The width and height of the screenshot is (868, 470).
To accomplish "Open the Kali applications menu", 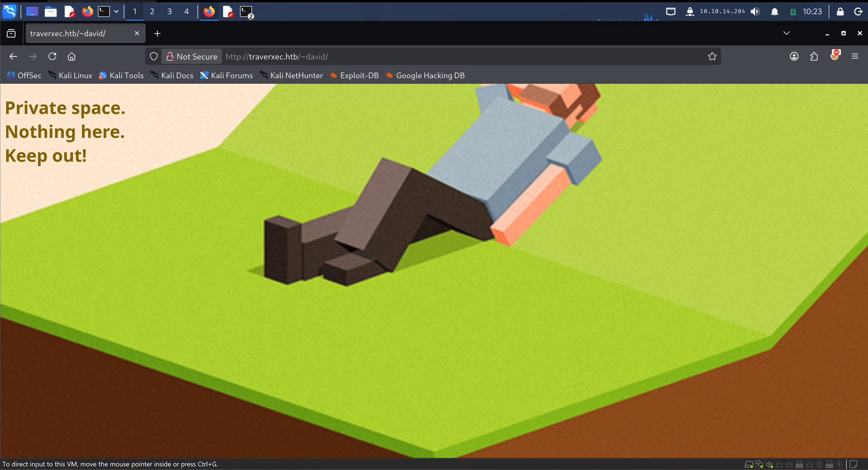I will (x=10, y=11).
